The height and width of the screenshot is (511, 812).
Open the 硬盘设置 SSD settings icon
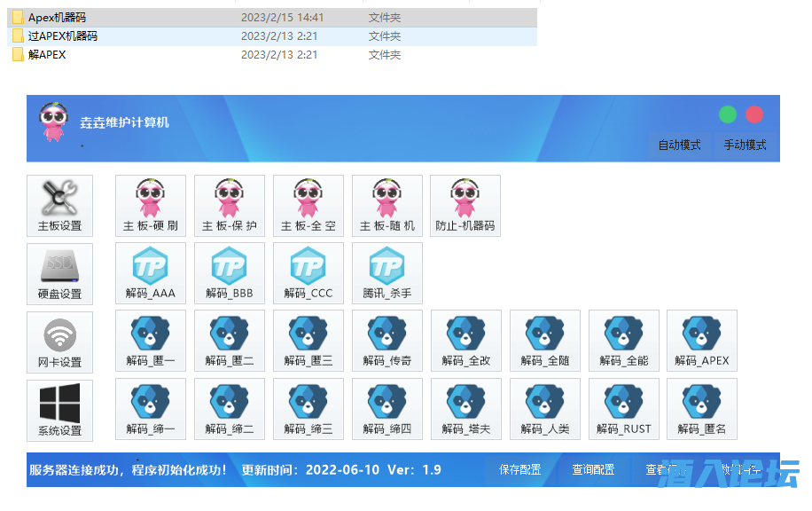point(59,274)
